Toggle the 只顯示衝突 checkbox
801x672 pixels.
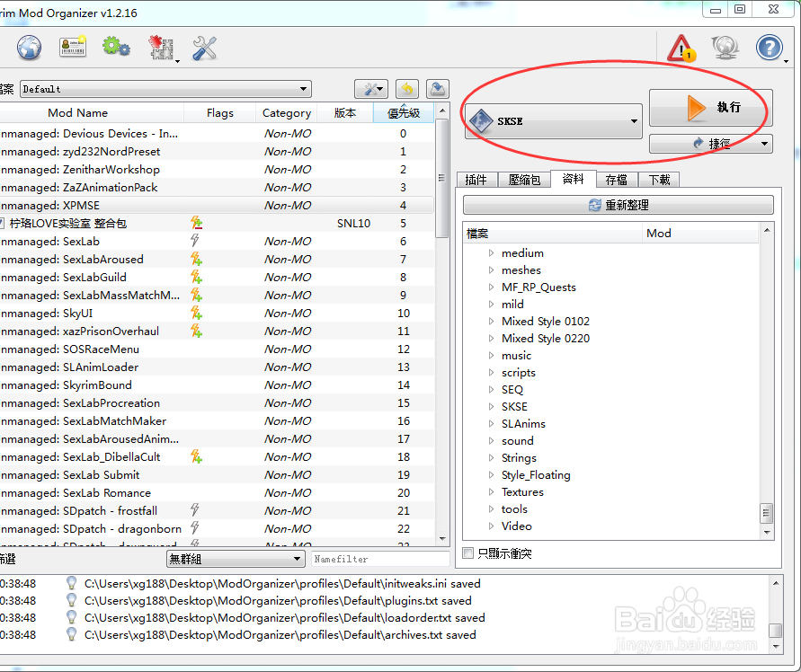coord(467,553)
